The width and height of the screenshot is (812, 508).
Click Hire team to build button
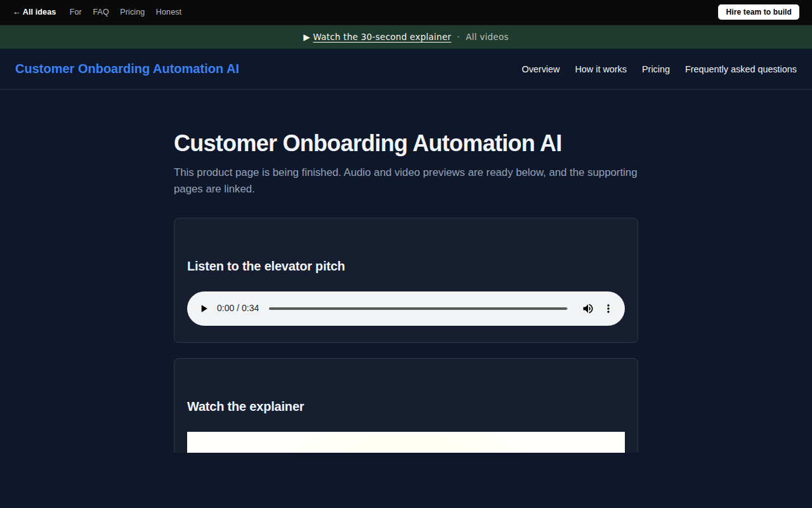pyautogui.click(x=759, y=12)
